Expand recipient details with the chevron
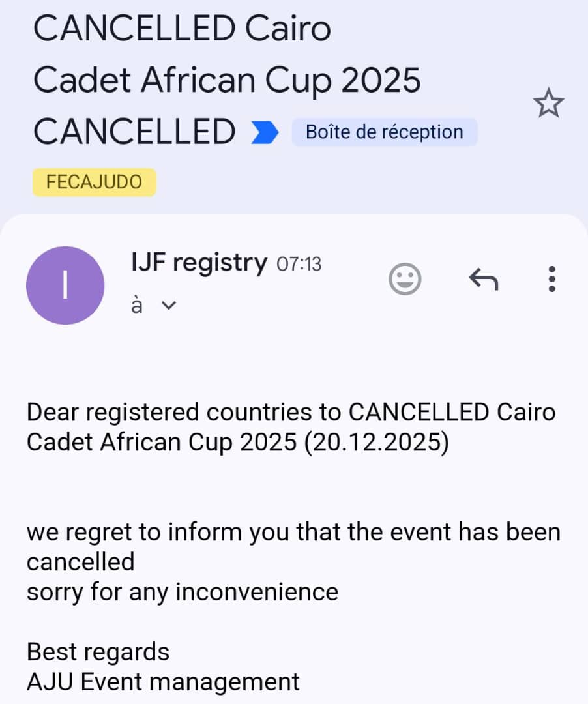 [168, 306]
